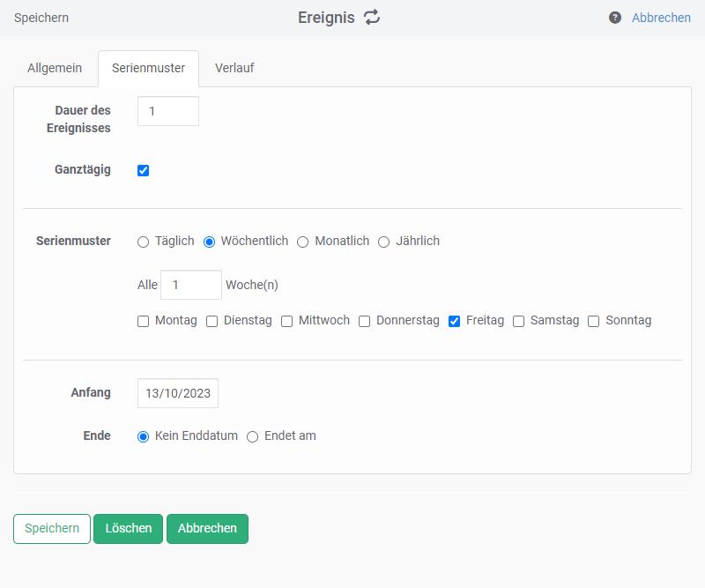Select the Serienmuster tab
705x588 pixels.
(x=148, y=68)
